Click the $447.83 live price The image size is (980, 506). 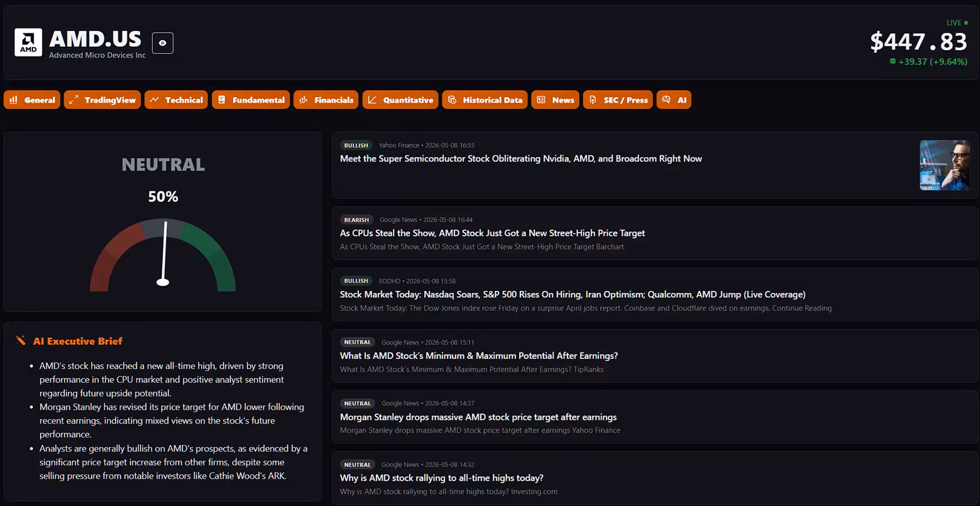(x=919, y=42)
